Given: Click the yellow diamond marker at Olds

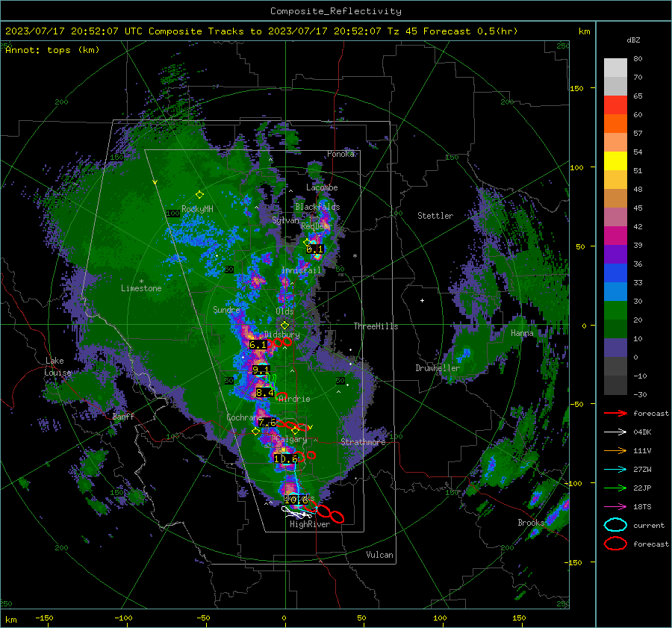Looking at the screenshot, I should tap(284, 326).
